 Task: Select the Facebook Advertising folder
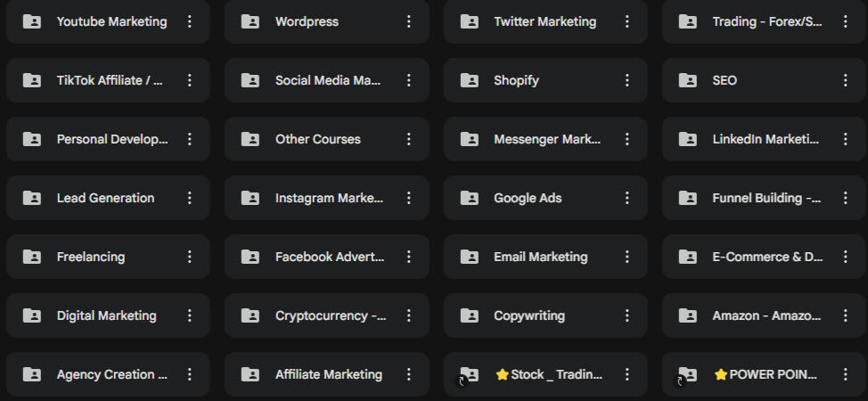point(329,257)
